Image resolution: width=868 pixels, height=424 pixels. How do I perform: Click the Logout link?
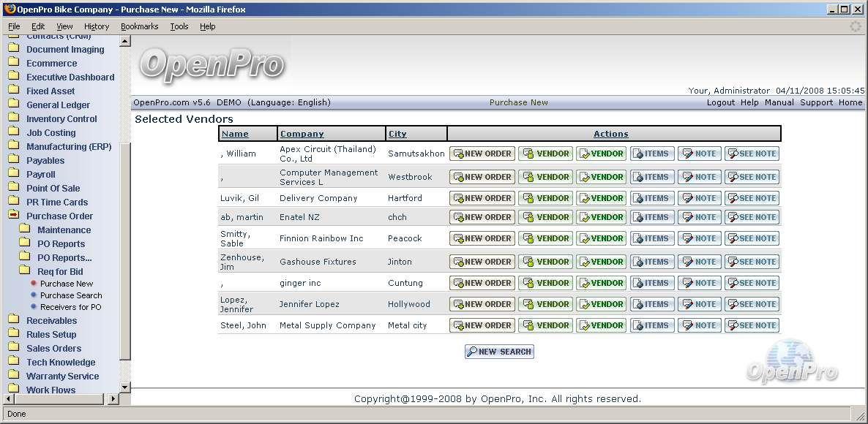[720, 102]
